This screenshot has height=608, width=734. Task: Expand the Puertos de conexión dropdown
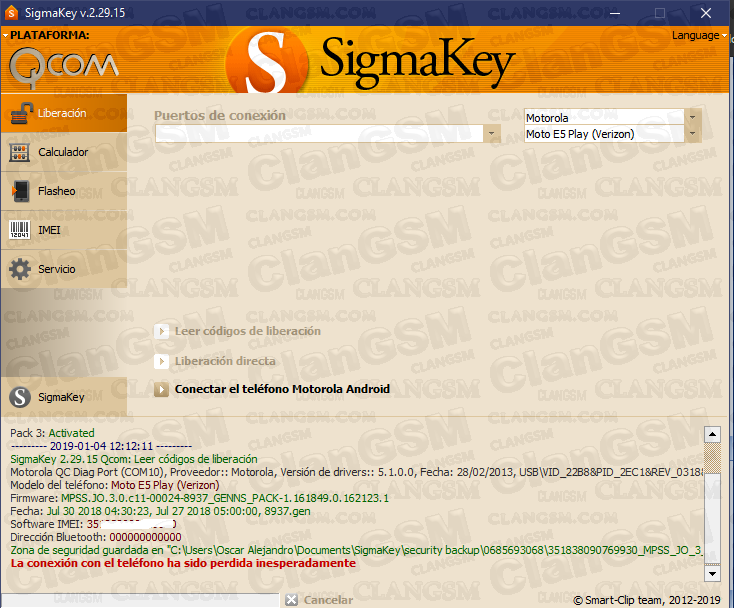pos(491,133)
